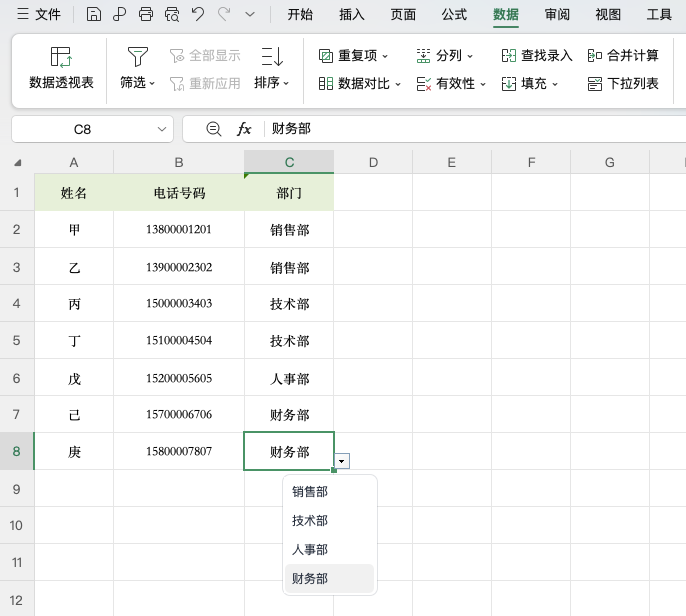This screenshot has height=616, width=686.
Task: Click the zoom magnifier icon in formula bar
Action: pyautogui.click(x=214, y=129)
